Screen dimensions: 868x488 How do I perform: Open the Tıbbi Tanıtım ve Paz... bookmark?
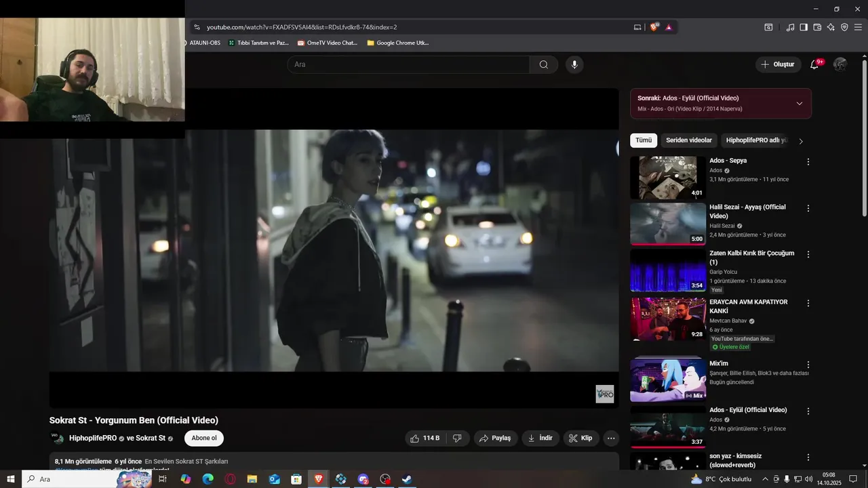(258, 43)
